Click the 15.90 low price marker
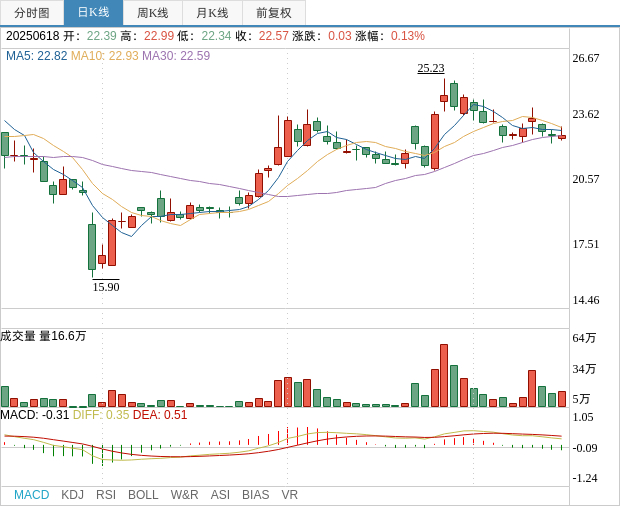The image size is (620, 506). 106,287
